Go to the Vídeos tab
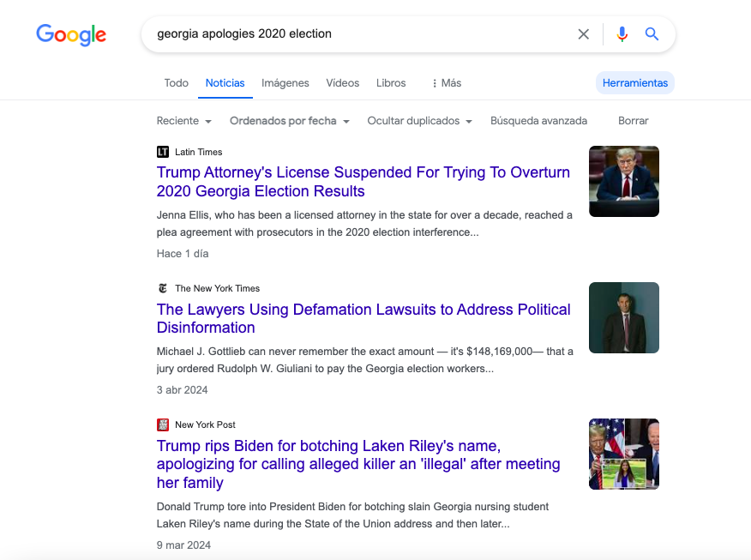 [342, 83]
